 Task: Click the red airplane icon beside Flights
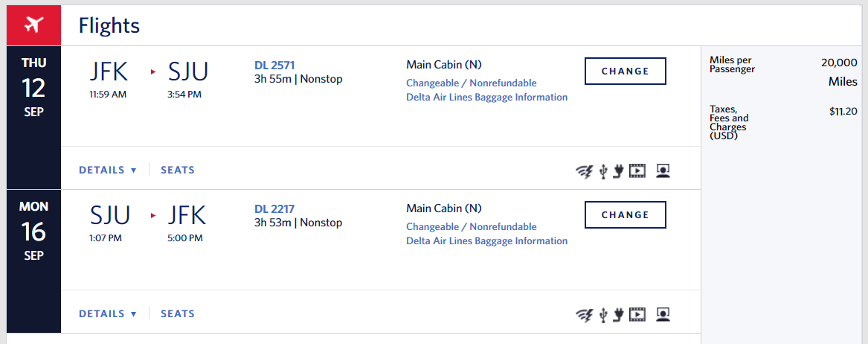point(33,25)
